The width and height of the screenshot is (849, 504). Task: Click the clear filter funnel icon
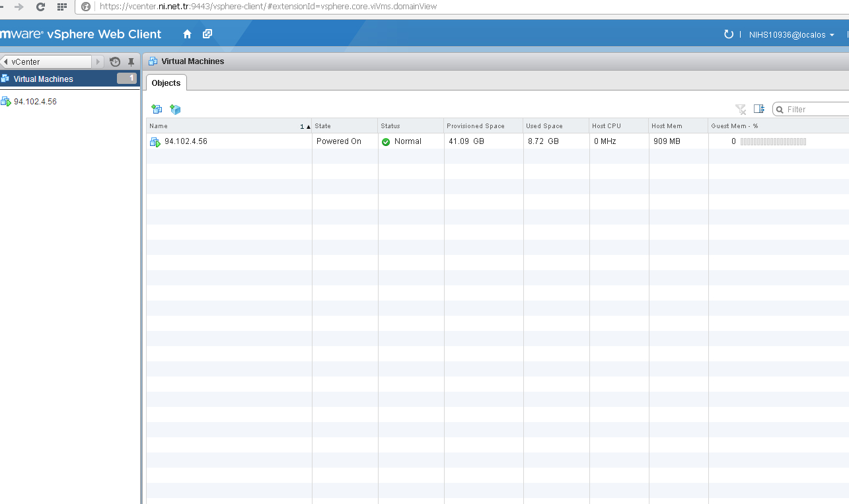coord(741,109)
